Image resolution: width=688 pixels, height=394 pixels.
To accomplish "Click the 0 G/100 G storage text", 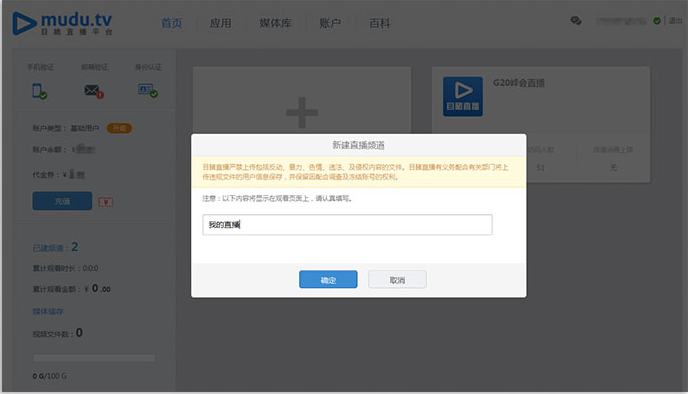I will click(x=50, y=376).
